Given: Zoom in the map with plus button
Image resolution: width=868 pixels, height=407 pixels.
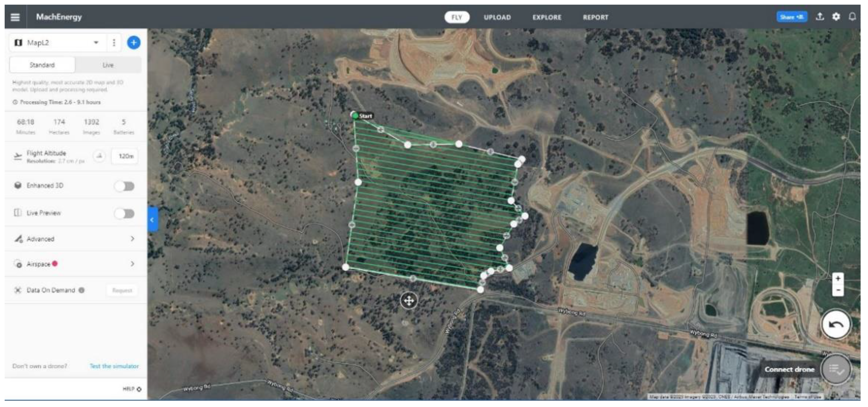Looking at the screenshot, I should click(x=838, y=278).
